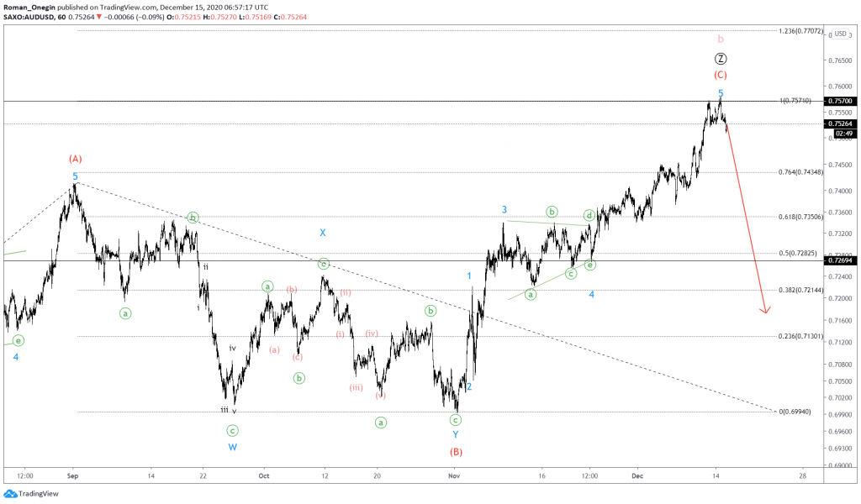Click the Roman_Onegin author name
Screen dimensions: 861x504
29,5
